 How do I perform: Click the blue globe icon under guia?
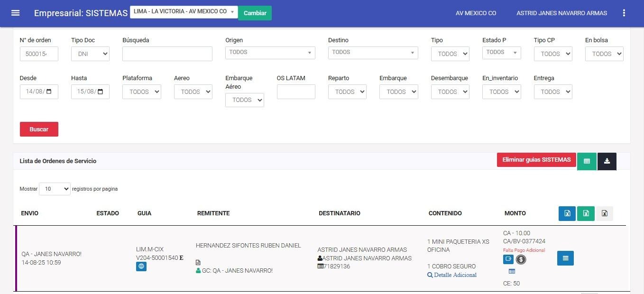tap(141, 266)
